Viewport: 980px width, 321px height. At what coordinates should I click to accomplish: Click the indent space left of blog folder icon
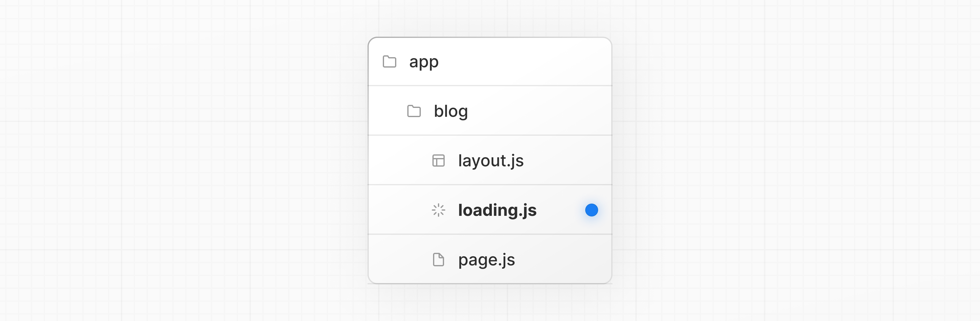pos(388,111)
